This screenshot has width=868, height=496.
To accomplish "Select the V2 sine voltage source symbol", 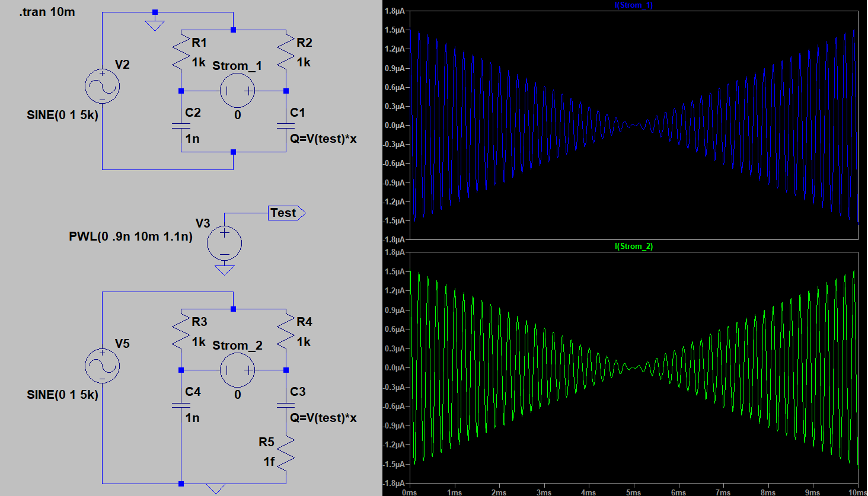I will [102, 86].
